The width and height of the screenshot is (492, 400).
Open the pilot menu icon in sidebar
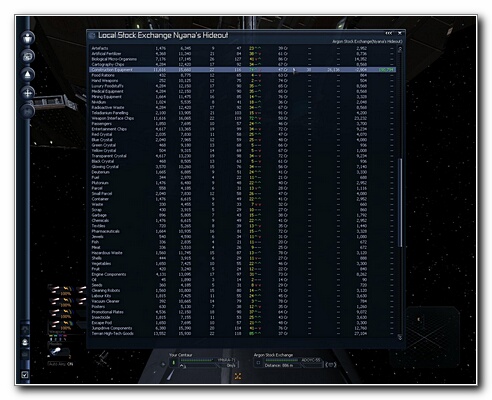point(28,38)
